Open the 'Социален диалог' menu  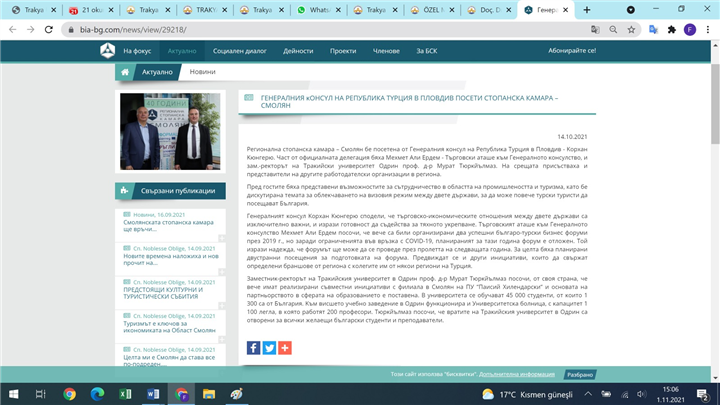(239, 51)
